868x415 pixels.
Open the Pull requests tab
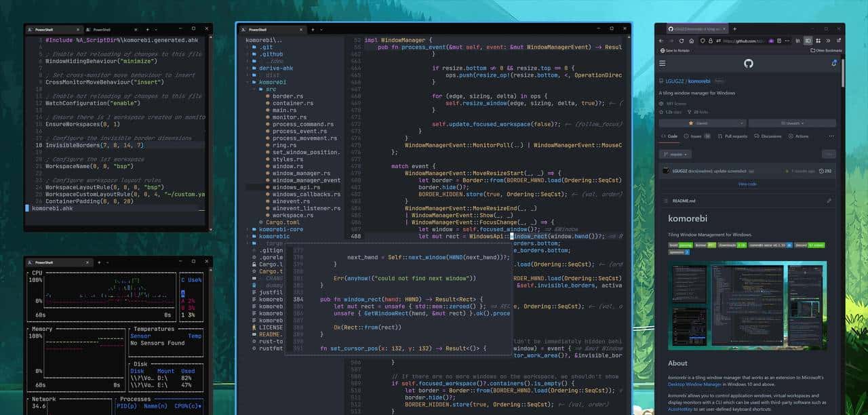pos(732,136)
